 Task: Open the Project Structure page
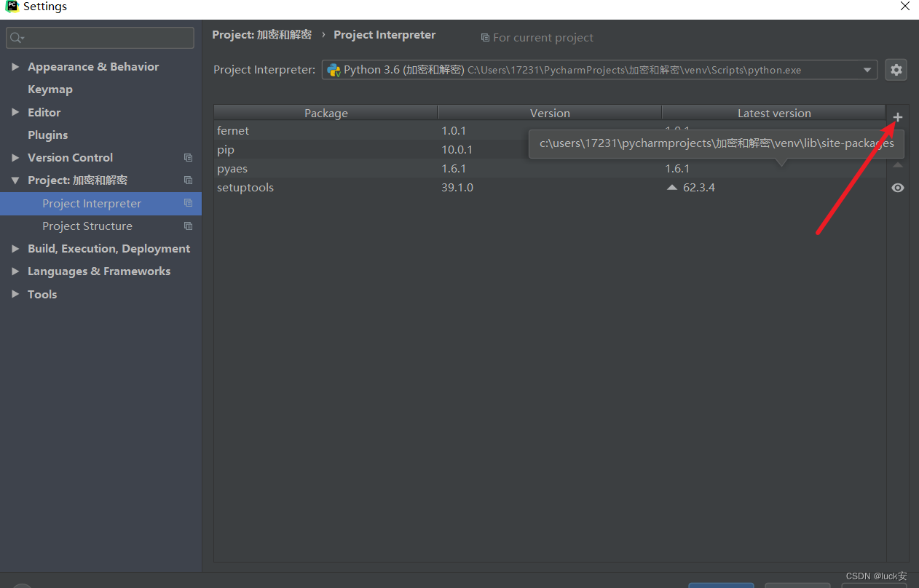click(87, 226)
